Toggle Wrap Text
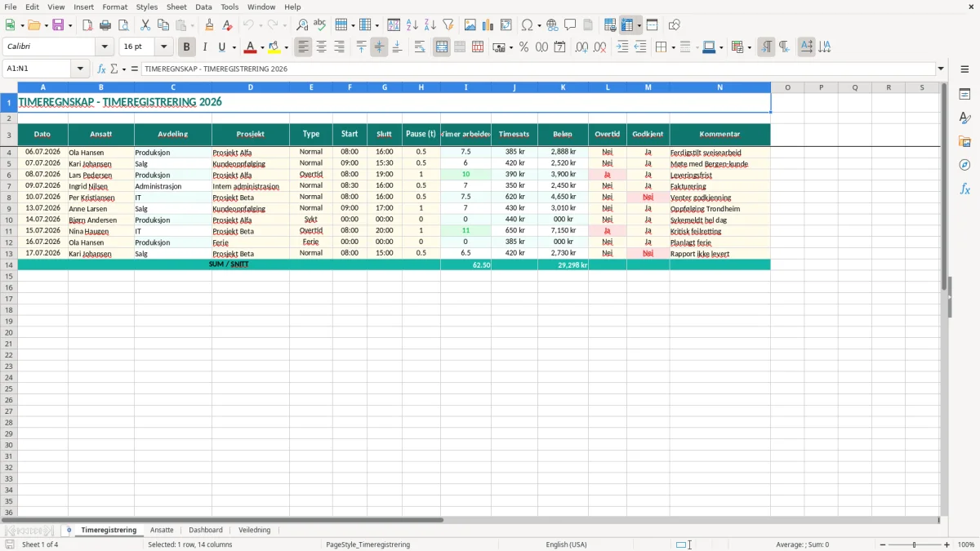 420,47
